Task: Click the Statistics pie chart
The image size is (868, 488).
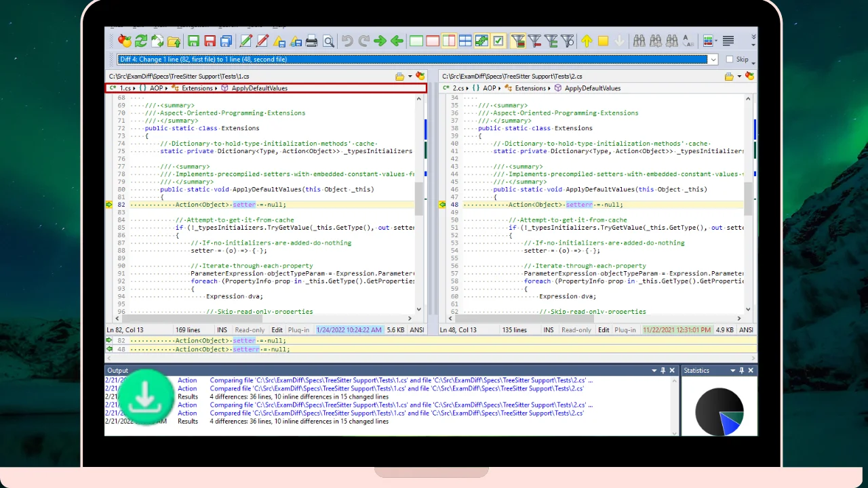Action: [719, 411]
